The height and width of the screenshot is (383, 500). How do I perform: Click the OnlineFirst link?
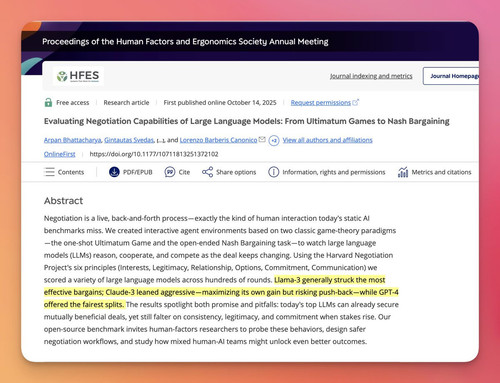(60, 154)
